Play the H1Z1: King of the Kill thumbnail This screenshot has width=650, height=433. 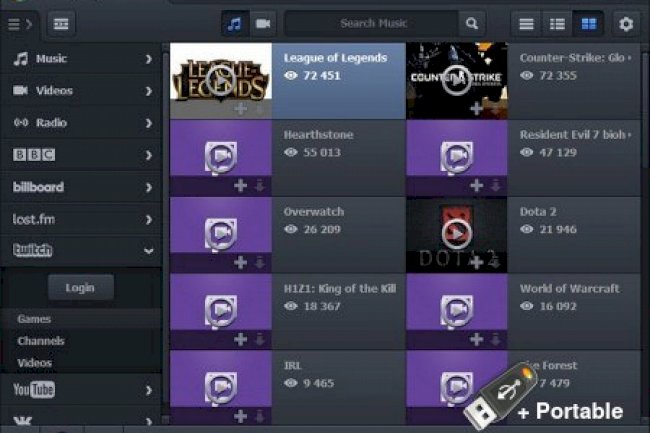tap(221, 311)
